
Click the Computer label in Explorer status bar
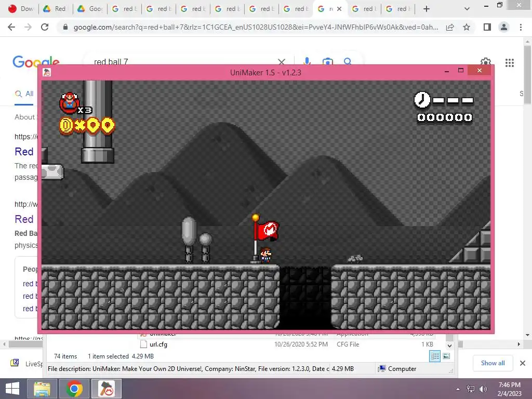pyautogui.click(x=402, y=369)
